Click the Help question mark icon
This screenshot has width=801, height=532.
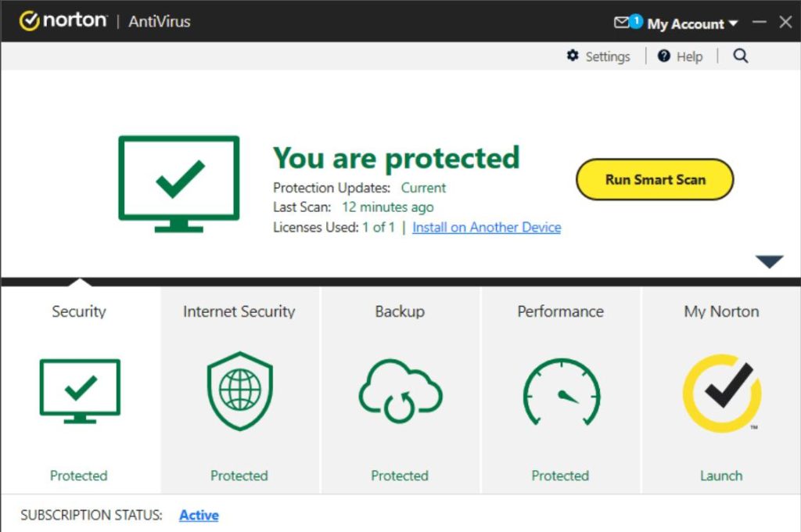(x=663, y=56)
